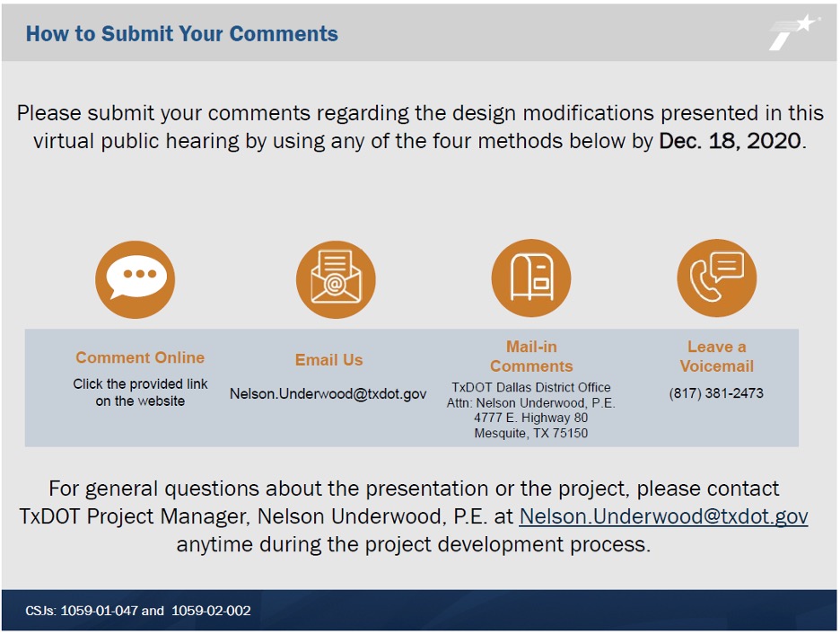Click the voicemail number (817) 381-2473

point(716,393)
